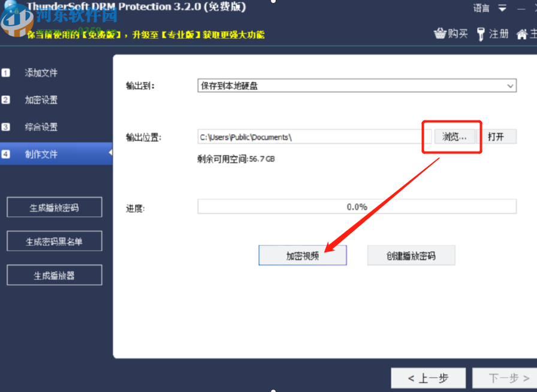Click step 4 icon beside 制作文件
This screenshot has width=537, height=392.
pos(6,153)
